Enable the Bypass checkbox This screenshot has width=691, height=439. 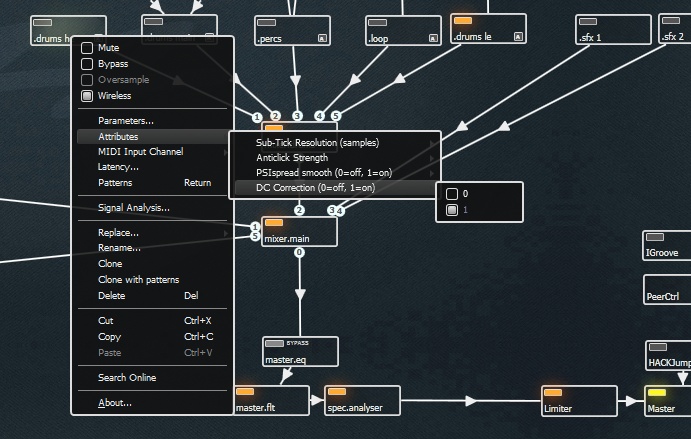[87, 63]
